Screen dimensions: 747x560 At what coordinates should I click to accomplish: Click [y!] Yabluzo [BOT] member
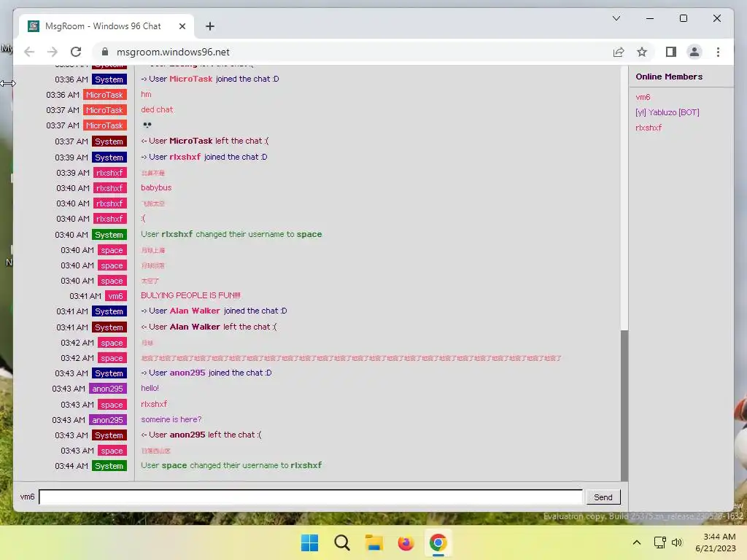point(667,112)
